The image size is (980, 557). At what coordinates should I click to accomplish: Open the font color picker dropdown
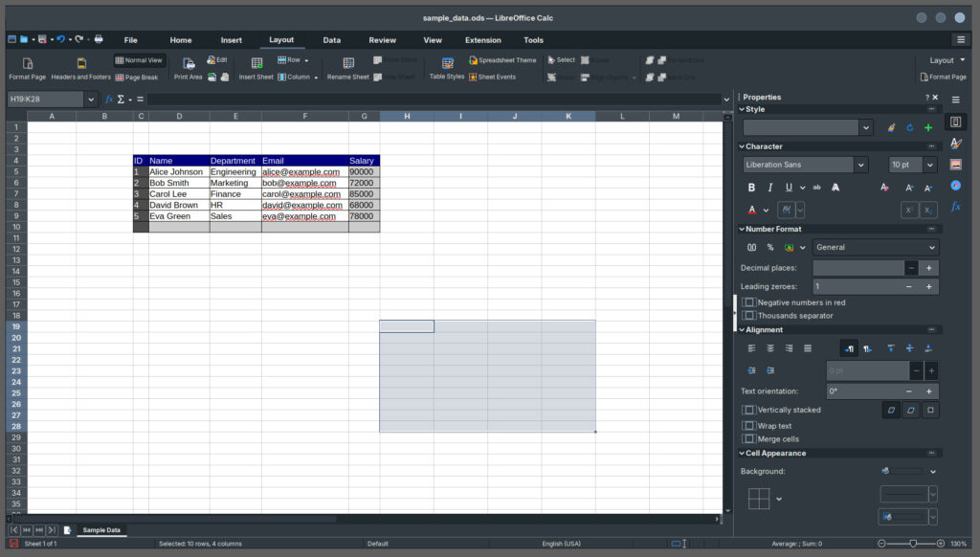[766, 209]
